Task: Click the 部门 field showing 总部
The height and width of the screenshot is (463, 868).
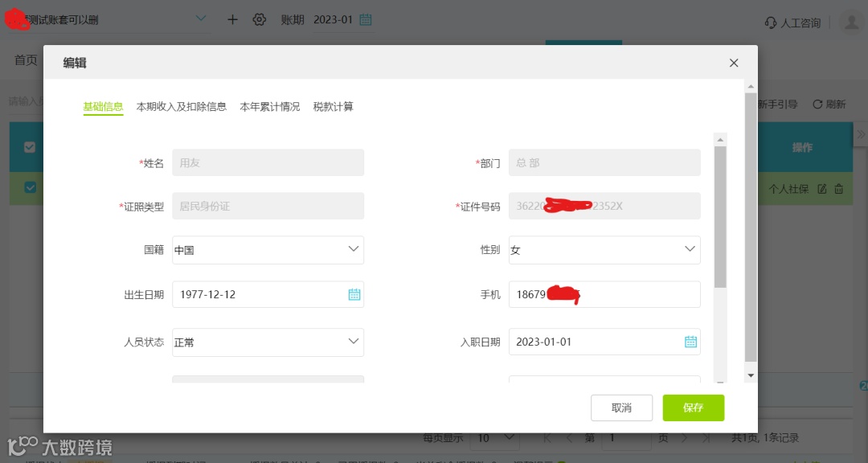Action: point(604,162)
